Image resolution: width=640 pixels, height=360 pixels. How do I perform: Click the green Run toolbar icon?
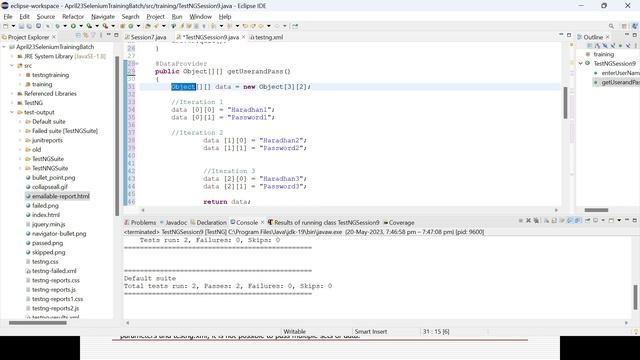point(73,26)
